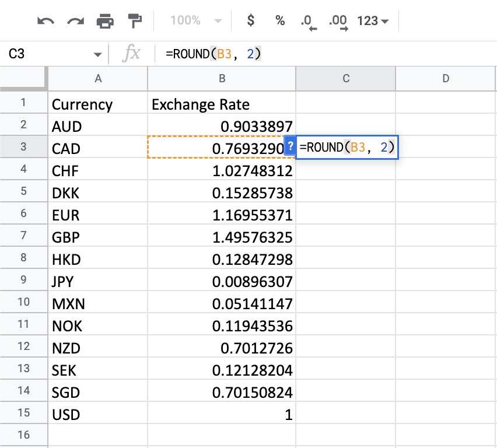Select the Paint format roller icon
The image size is (497, 448).
click(x=135, y=21)
